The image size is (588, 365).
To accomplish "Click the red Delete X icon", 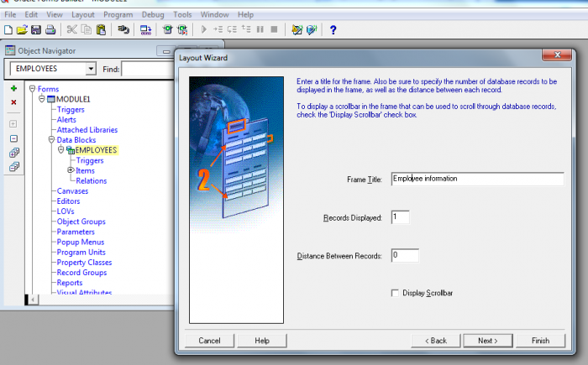I will click(x=14, y=102).
